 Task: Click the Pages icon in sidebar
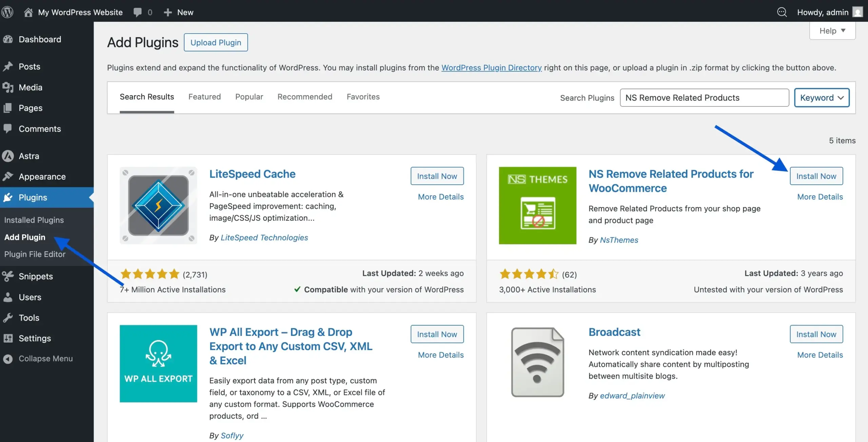(8, 108)
